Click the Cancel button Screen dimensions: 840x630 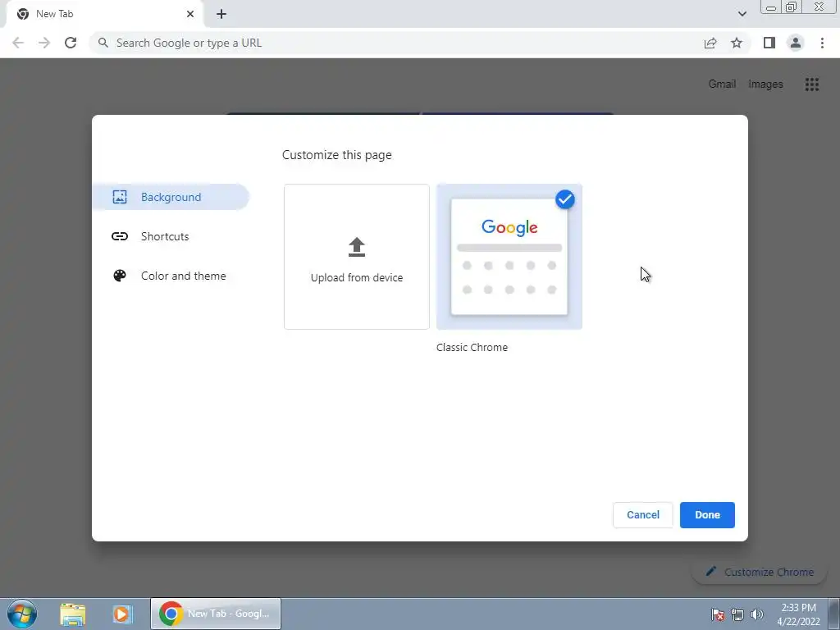pyautogui.click(x=643, y=515)
